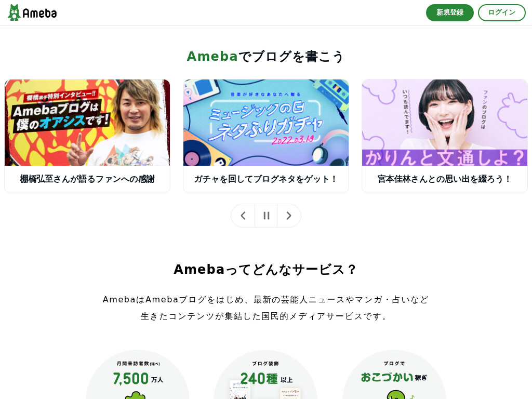Viewport: 532px width, 399px height.
Task: Open the 棚橋弘至 interview banner image
Action: click(x=87, y=123)
